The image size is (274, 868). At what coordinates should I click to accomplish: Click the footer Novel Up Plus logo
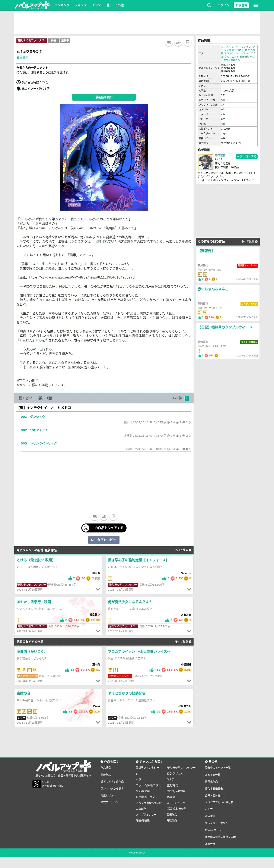click(63, 767)
